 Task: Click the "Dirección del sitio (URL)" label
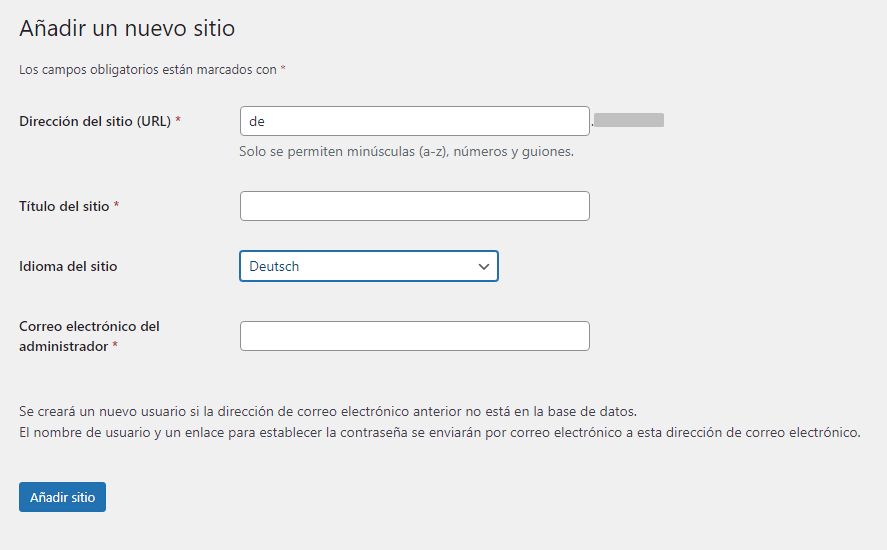tap(96, 121)
